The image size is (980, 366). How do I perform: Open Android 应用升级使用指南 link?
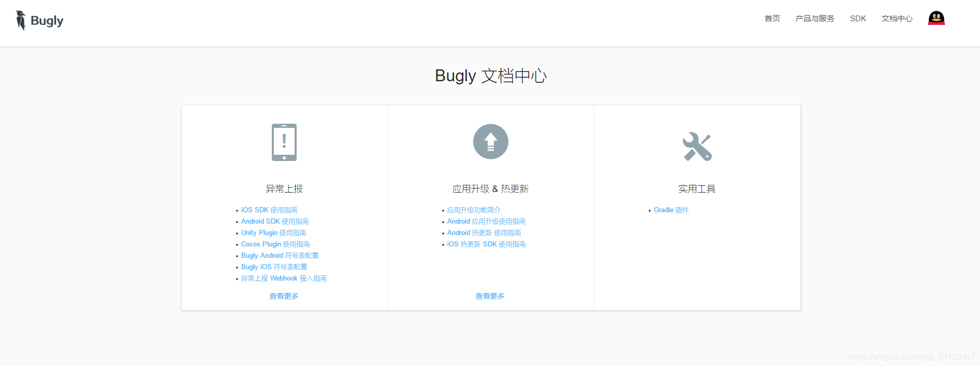pyautogui.click(x=486, y=222)
